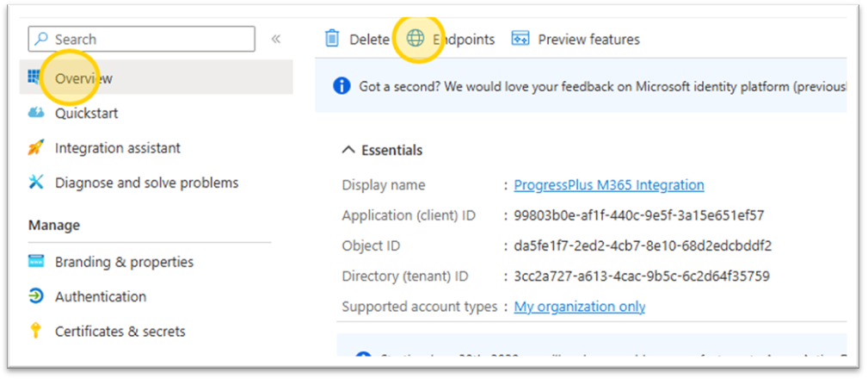
Task: Open Branding & properties icon
Action: [x=36, y=262]
